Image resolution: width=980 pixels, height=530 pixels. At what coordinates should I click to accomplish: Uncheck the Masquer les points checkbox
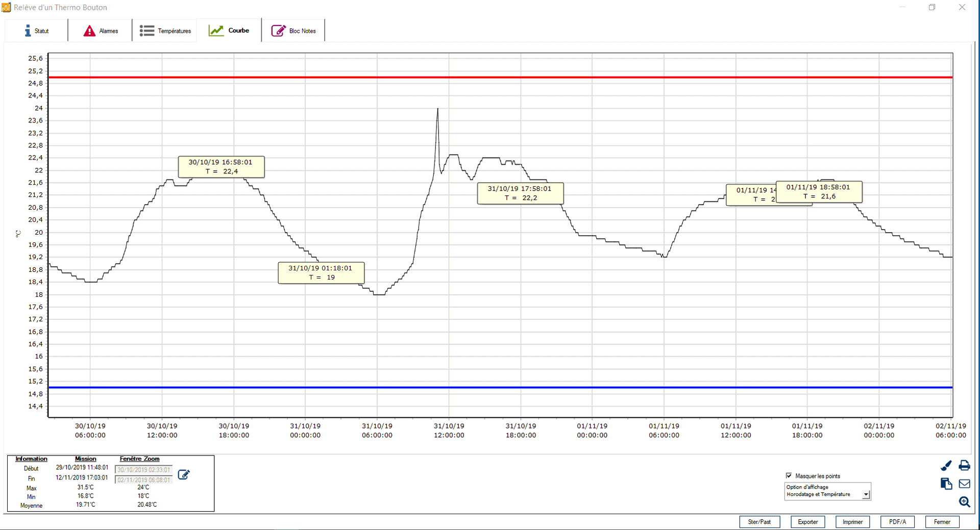[789, 475]
